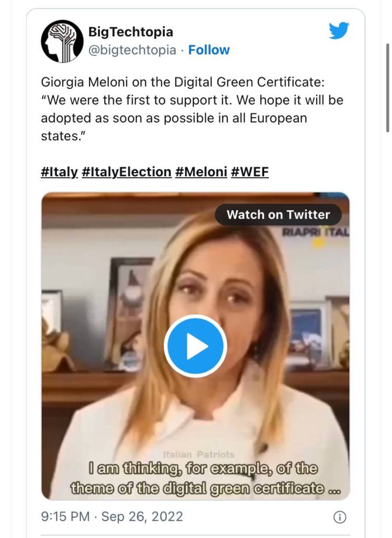Screen dimensions: 392x538
Task: Click the BigTechtopia profile avatar
Action: coord(63,42)
